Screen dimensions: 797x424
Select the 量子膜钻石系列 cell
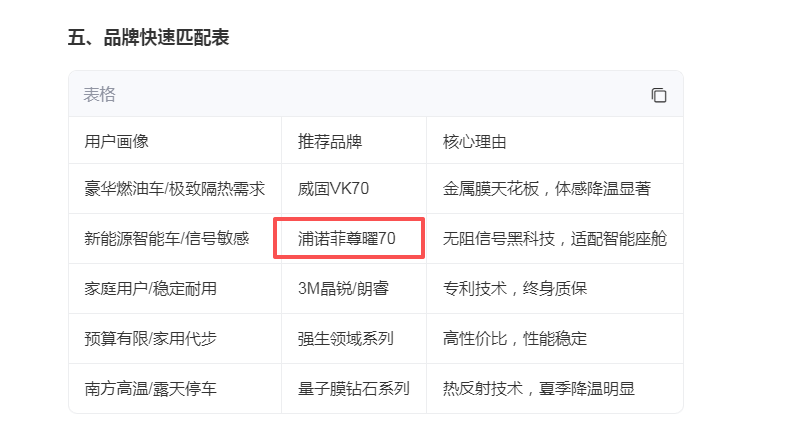[x=354, y=388]
